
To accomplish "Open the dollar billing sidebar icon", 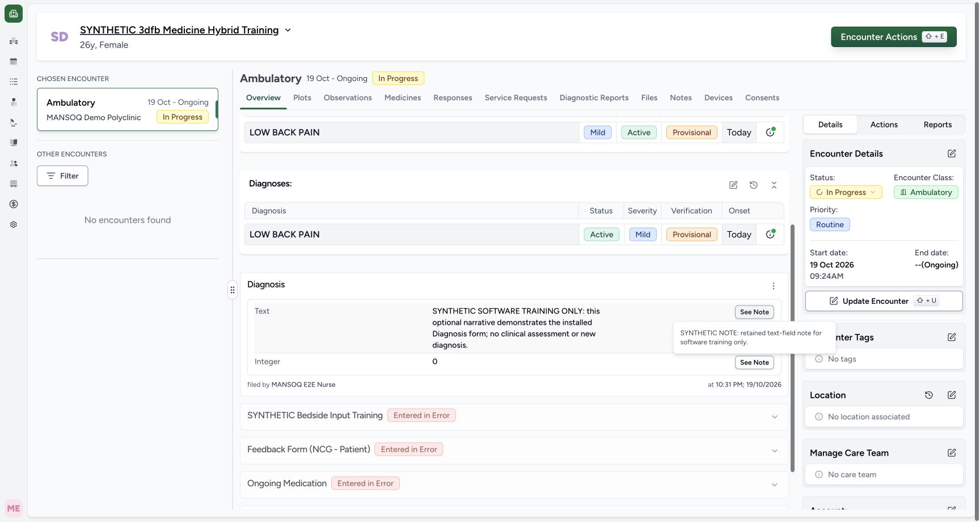I will [x=14, y=204].
